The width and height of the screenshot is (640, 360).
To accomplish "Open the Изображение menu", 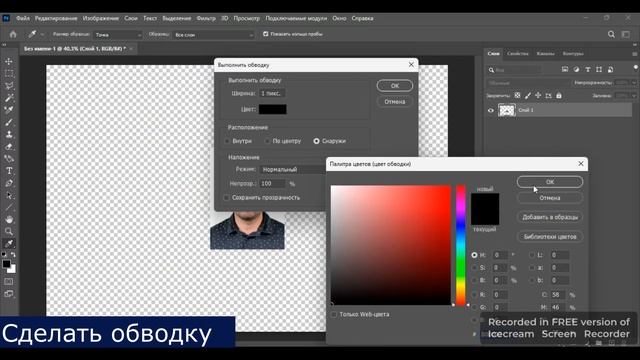I will 100,18.
